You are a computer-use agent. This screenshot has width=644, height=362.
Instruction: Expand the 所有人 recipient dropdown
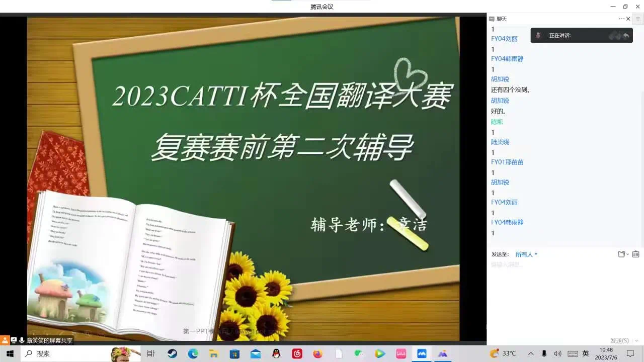click(x=526, y=254)
